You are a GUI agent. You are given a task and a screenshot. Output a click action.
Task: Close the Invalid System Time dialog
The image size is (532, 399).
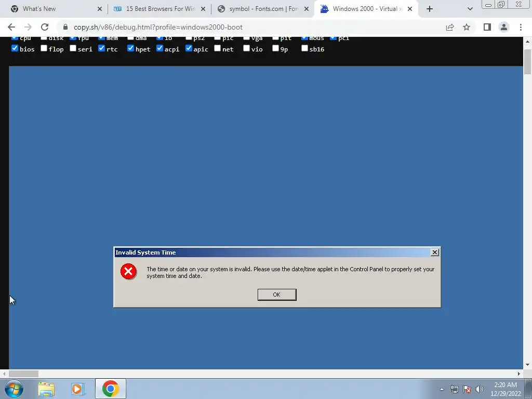pyautogui.click(x=435, y=252)
